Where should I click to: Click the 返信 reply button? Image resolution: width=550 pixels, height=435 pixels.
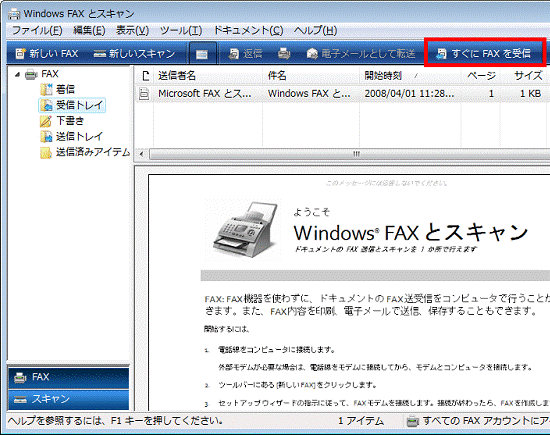coord(246,54)
